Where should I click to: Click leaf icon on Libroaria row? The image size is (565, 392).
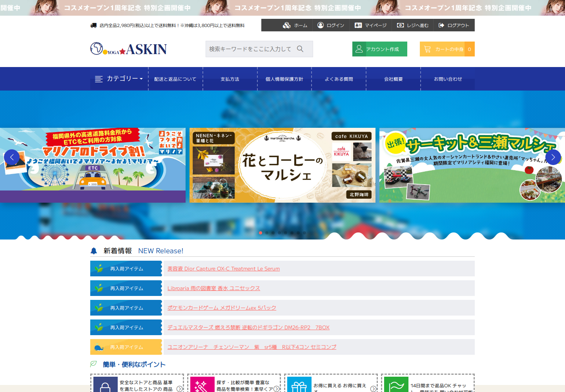click(99, 288)
